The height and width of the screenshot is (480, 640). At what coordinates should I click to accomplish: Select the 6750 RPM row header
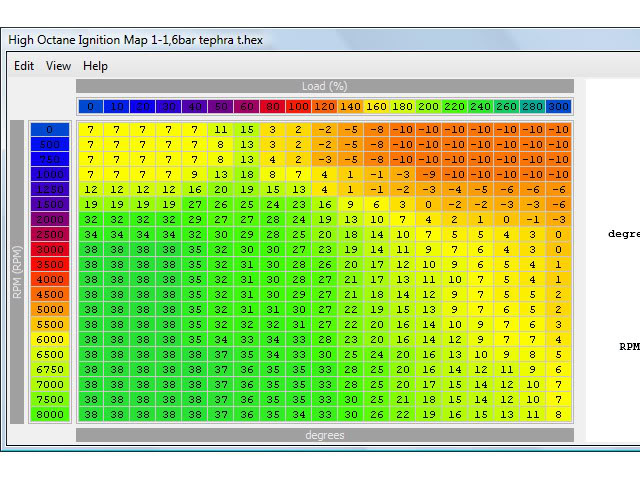coord(50,369)
